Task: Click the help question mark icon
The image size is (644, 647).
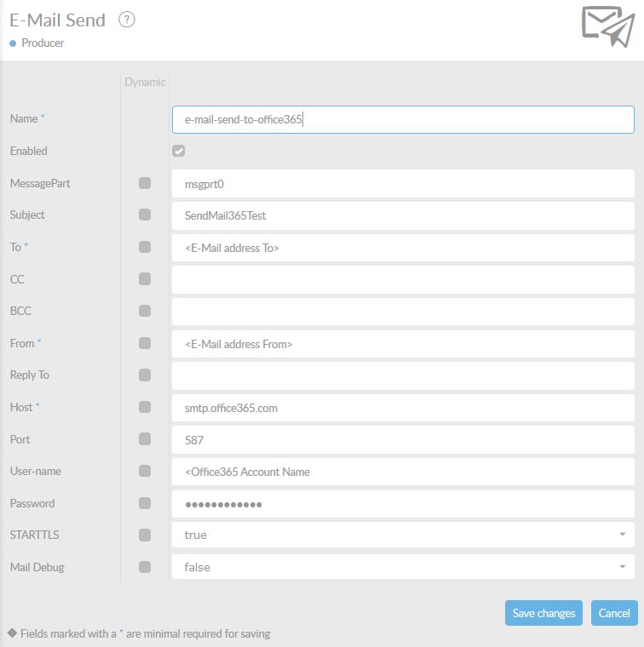Action: click(127, 20)
